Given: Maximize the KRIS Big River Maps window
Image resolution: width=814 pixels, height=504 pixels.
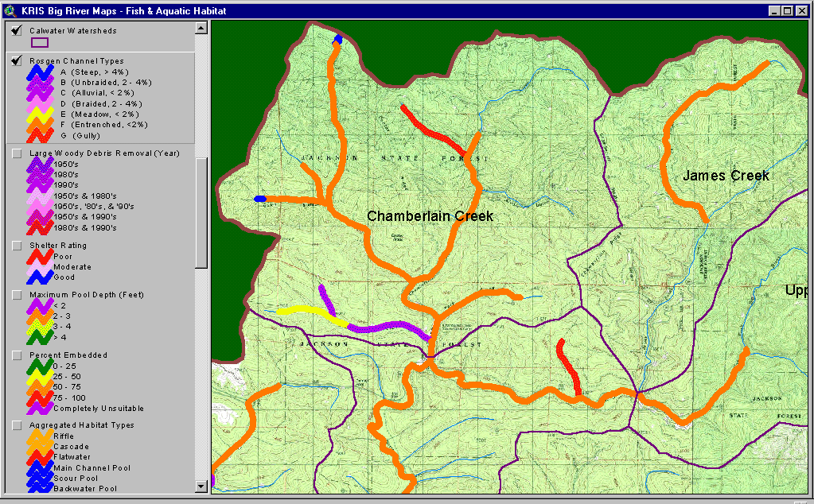Looking at the screenshot, I should [788, 11].
